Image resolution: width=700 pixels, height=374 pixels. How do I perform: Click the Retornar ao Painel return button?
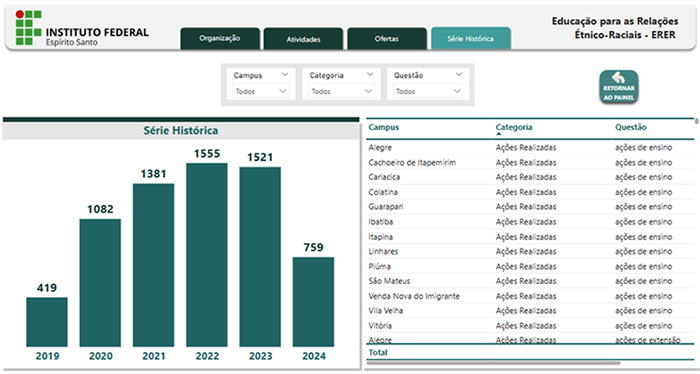click(619, 87)
